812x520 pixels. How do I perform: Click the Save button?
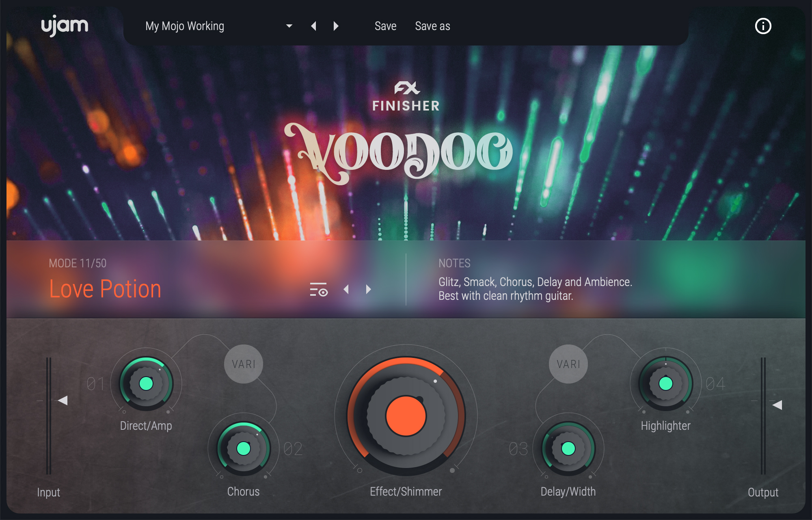[385, 26]
